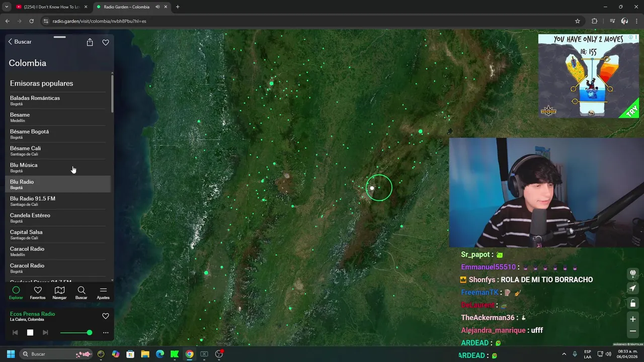Open Microsoft Edge from the taskbar
Viewport: 644px width, 362px height.
click(160, 354)
